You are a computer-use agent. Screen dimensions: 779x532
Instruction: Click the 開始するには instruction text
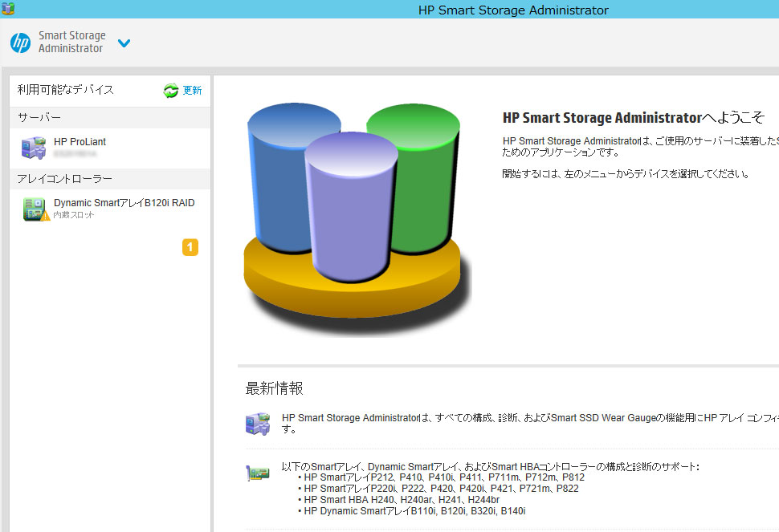click(626, 174)
